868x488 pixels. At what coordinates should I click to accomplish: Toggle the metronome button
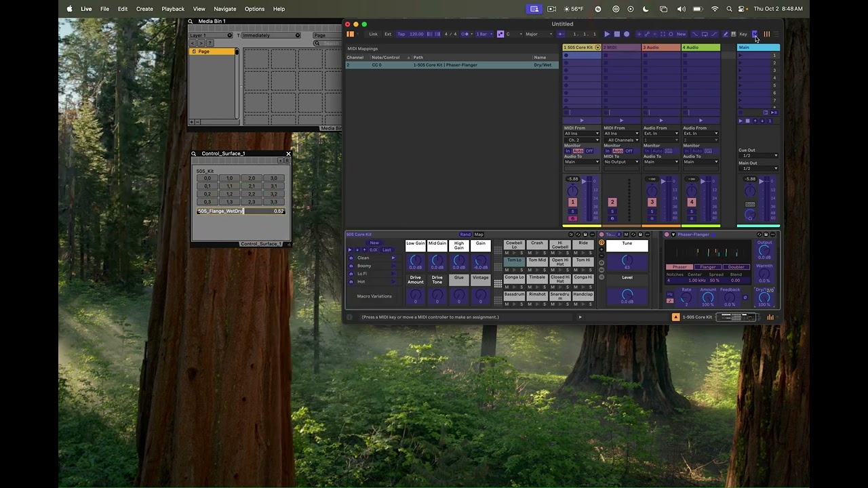point(465,34)
